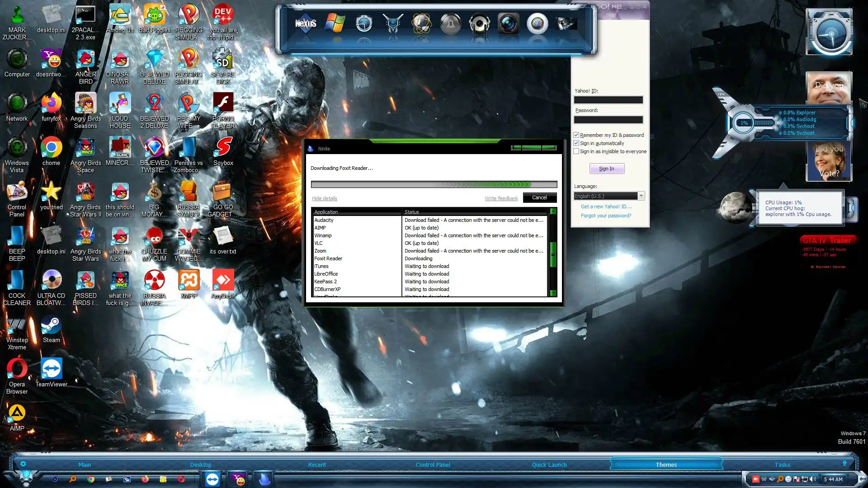The width and height of the screenshot is (868, 488).
Task: Click the Ninite download progress bar
Action: 434,184
